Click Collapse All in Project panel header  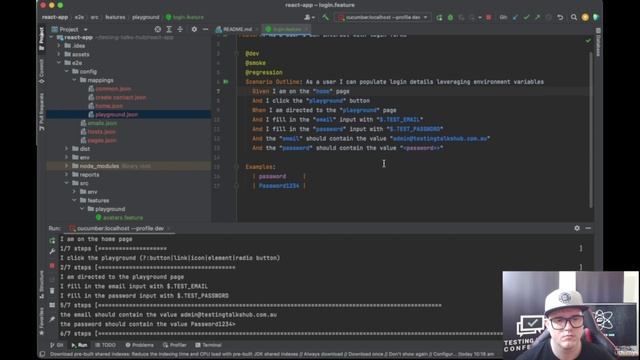(x=180, y=29)
